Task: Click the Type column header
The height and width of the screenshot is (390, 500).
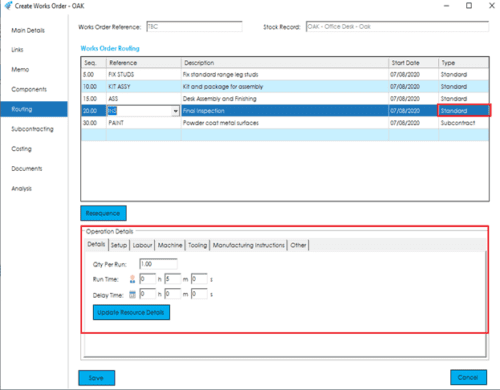Action: pos(464,63)
